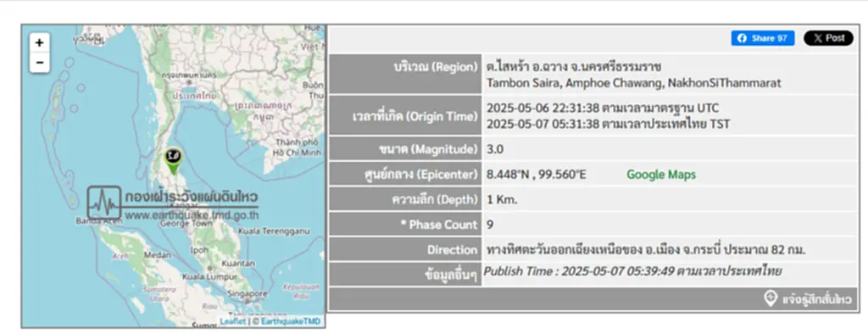Click the green earthquake epicenter marker
Image resolution: width=868 pixels, height=334 pixels.
(174, 160)
